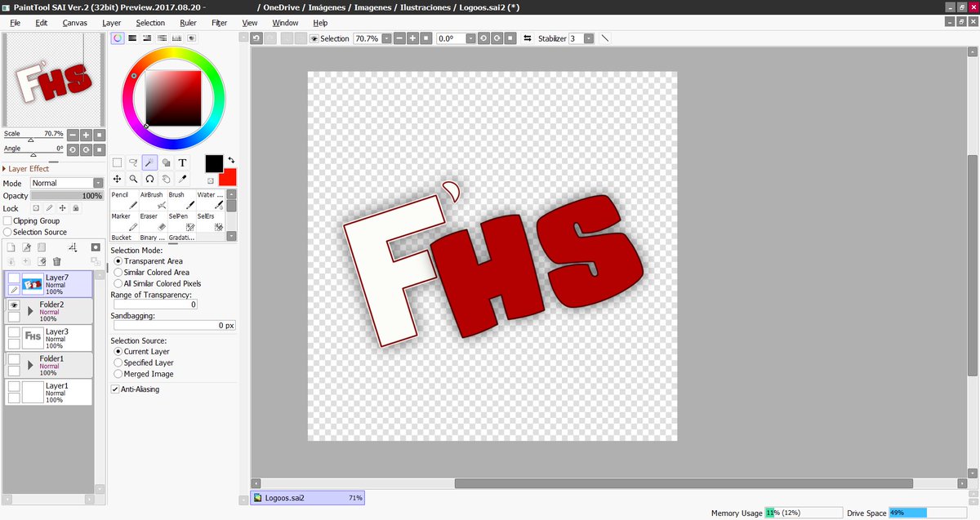Viewport: 980px width, 520px height.
Task: Create a new layer in layer panel
Action: pyautogui.click(x=11, y=247)
